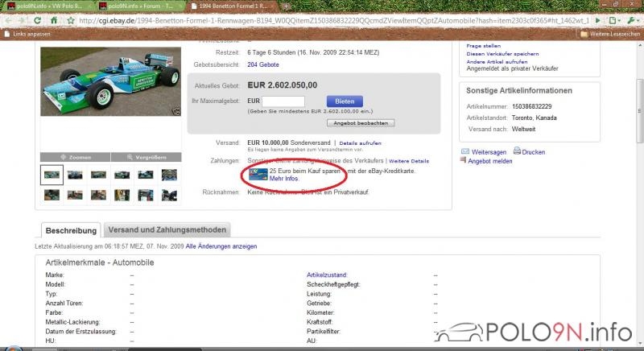Click the Angebot melden flag icon
644x351 pixels.
pyautogui.click(x=464, y=159)
